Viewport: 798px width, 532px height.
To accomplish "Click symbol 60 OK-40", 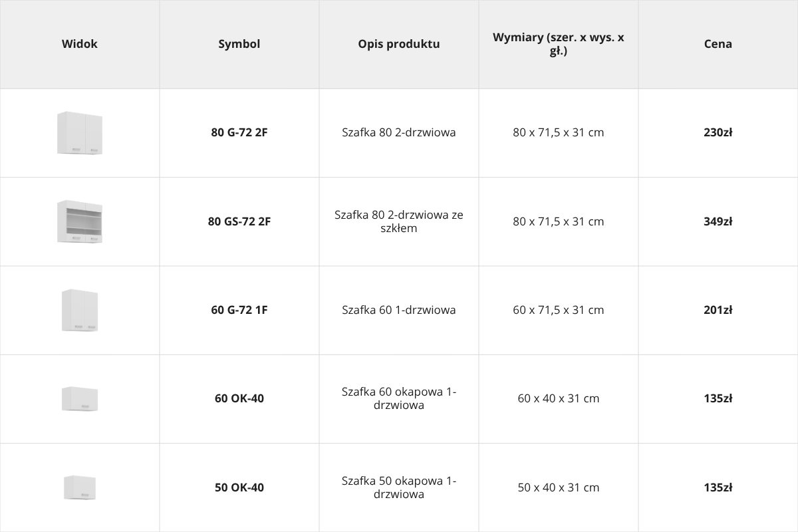I will (x=239, y=398).
